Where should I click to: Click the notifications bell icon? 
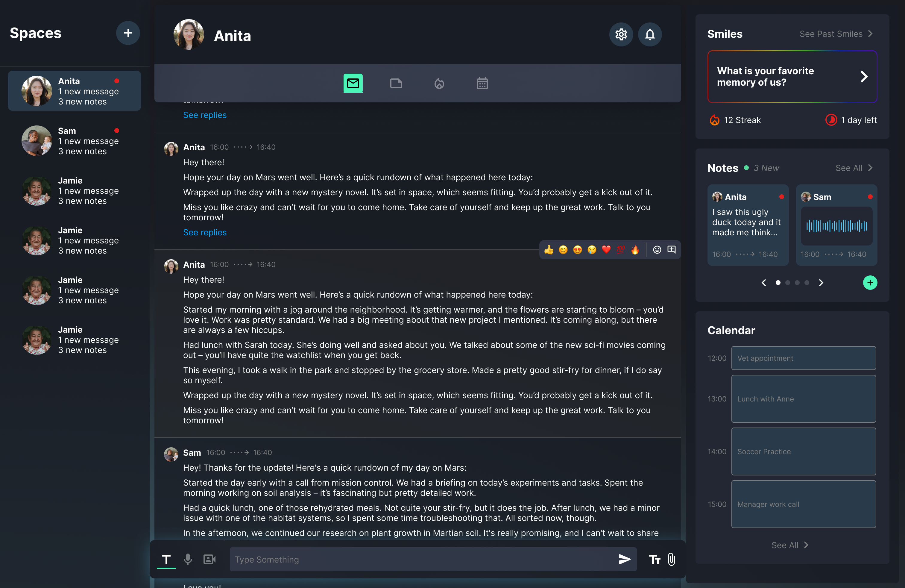click(x=649, y=35)
